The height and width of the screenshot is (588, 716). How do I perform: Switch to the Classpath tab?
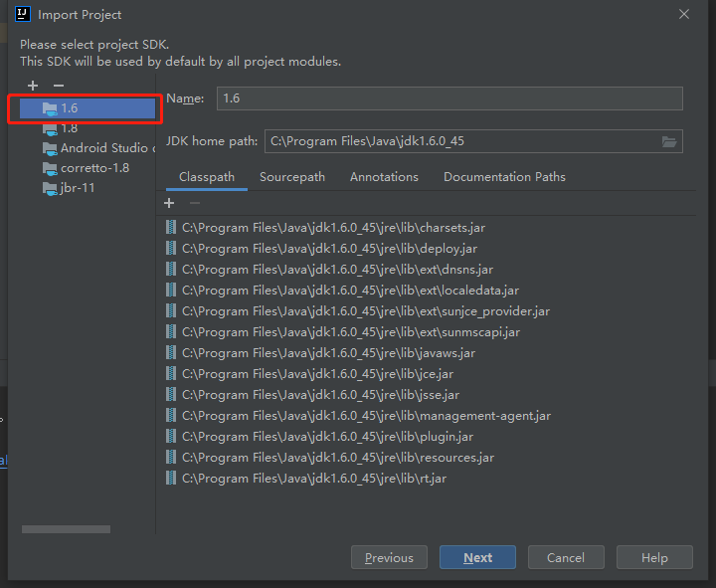[x=207, y=177]
